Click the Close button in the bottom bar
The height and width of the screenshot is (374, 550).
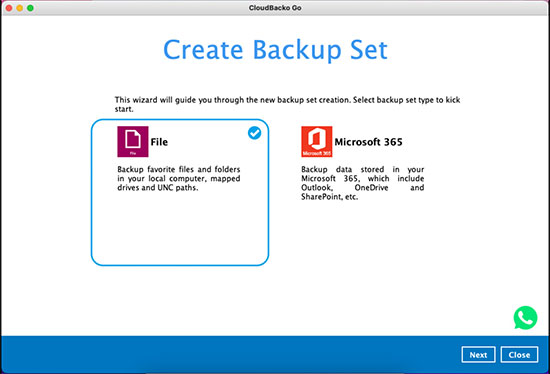[x=519, y=355]
